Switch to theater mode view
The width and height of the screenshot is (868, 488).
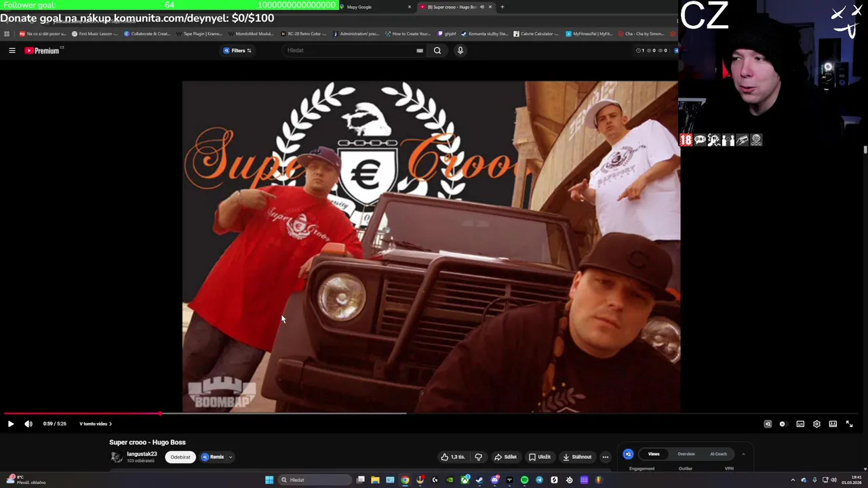(x=833, y=424)
